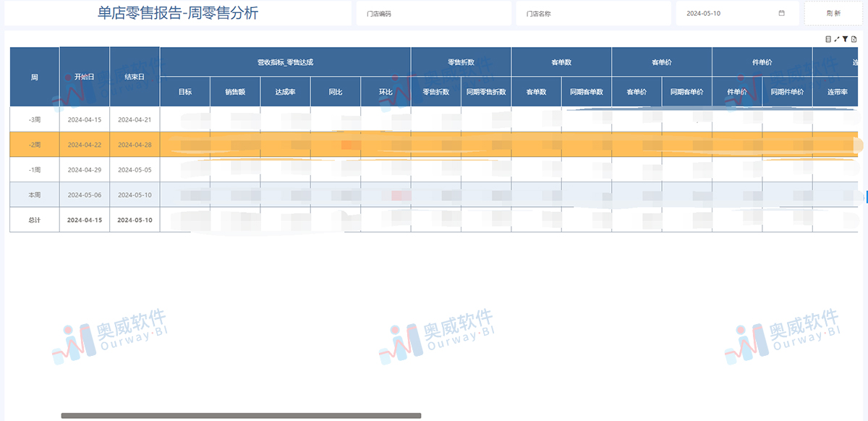The width and height of the screenshot is (868, 421).
Task: Select the -2周 highlighted row label
Action: click(35, 145)
